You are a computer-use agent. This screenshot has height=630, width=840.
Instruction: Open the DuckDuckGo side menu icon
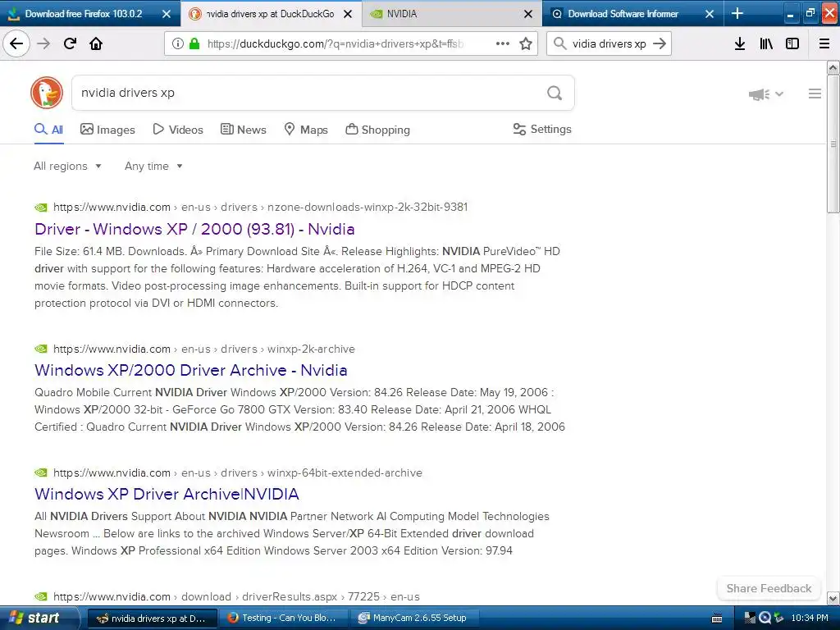[x=815, y=94]
